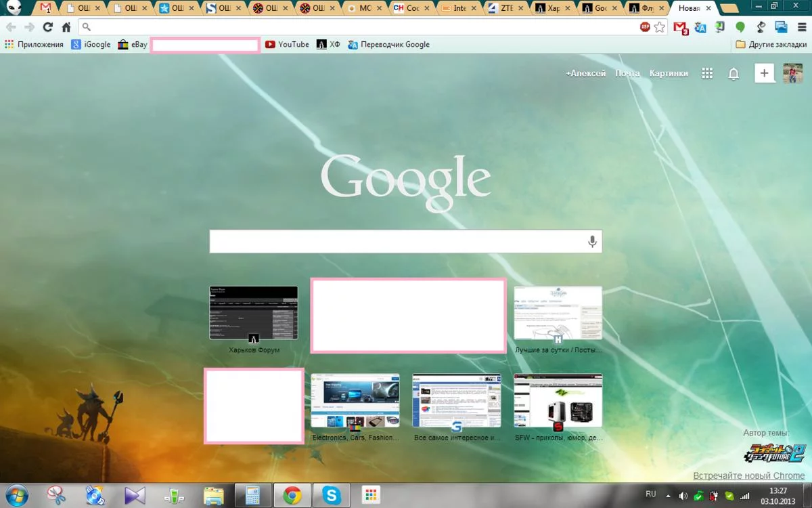The image size is (812, 508).
Task: Show hidden system tray icons
Action: (x=669, y=496)
